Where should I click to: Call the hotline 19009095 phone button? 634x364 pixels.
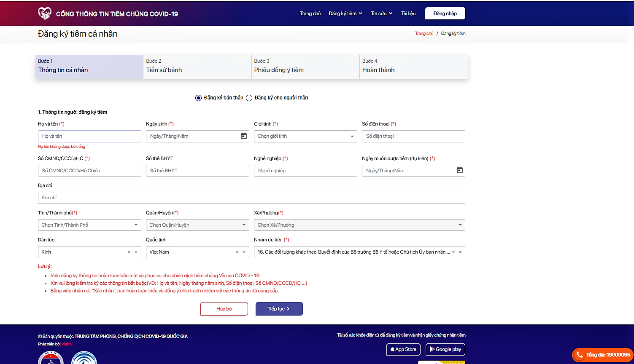(602, 355)
